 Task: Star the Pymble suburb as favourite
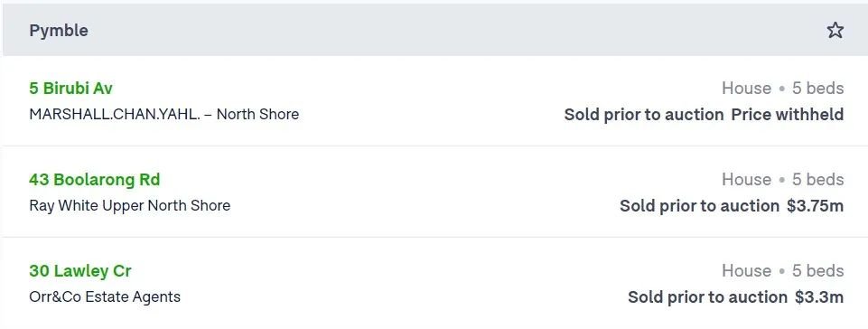(x=835, y=30)
